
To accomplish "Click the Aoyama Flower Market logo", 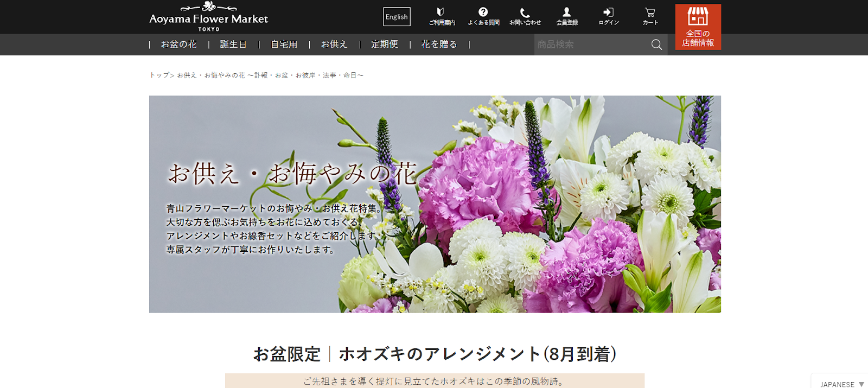I will pyautogui.click(x=209, y=17).
